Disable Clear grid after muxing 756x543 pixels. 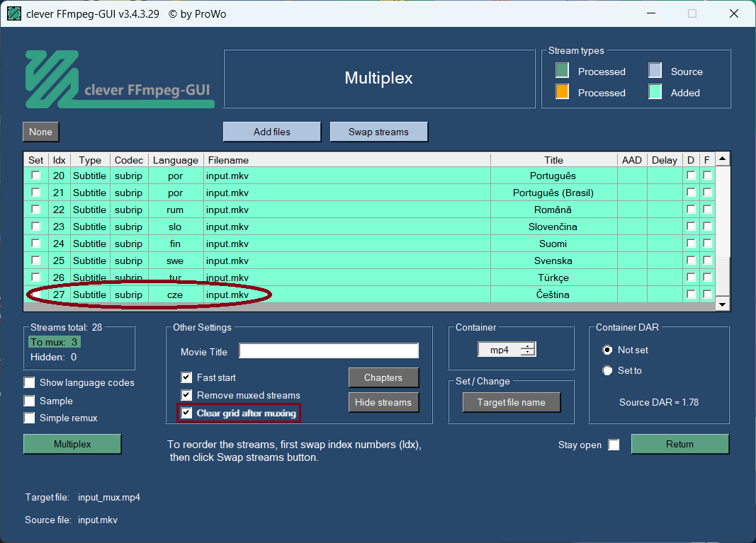pos(186,413)
